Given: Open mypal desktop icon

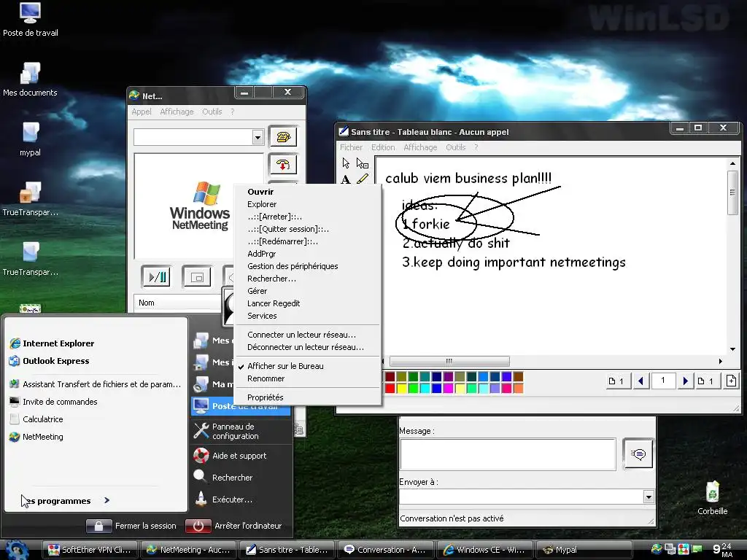Looking at the screenshot, I should [x=30, y=139].
